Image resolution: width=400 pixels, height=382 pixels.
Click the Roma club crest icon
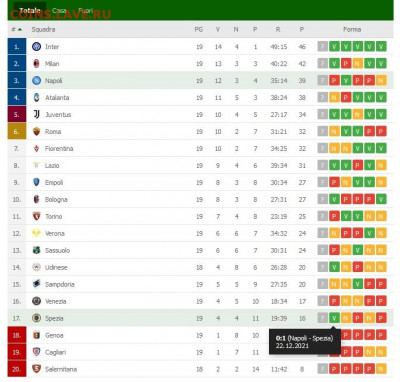click(36, 131)
